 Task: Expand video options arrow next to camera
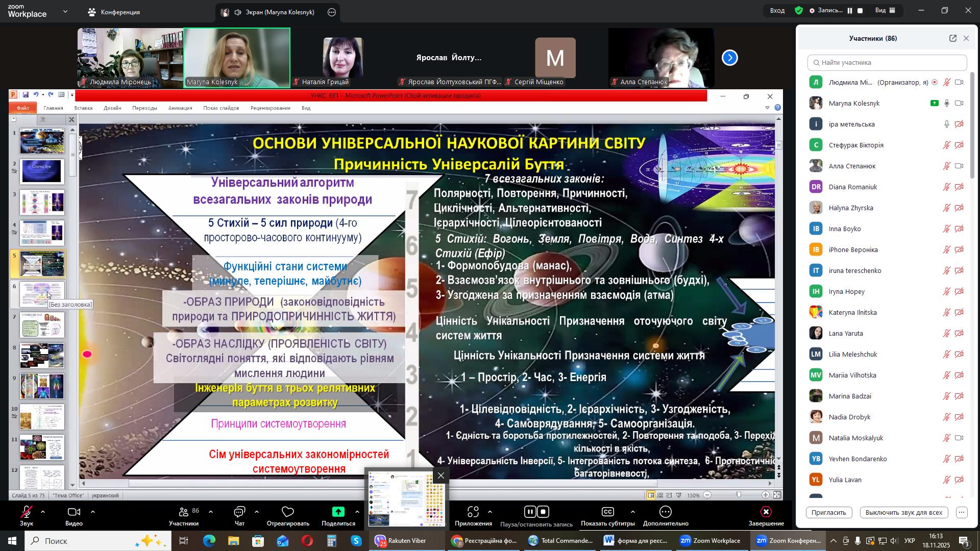tap(93, 512)
